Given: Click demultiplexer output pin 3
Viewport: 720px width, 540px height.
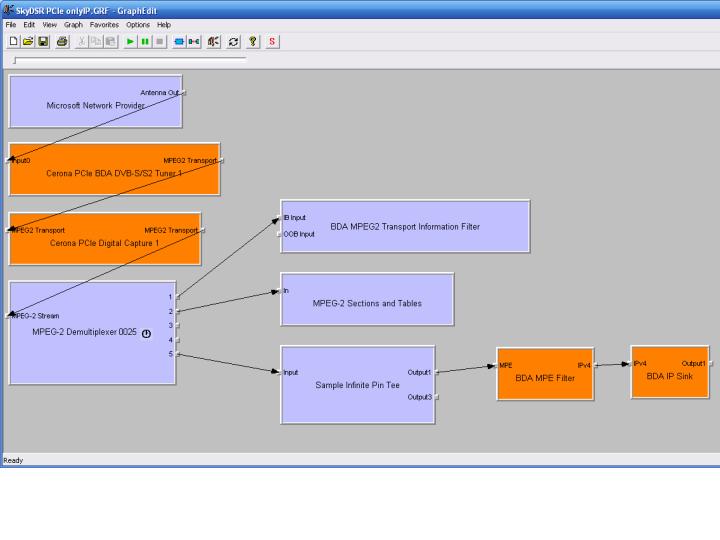Looking at the screenshot, I should 178,326.
